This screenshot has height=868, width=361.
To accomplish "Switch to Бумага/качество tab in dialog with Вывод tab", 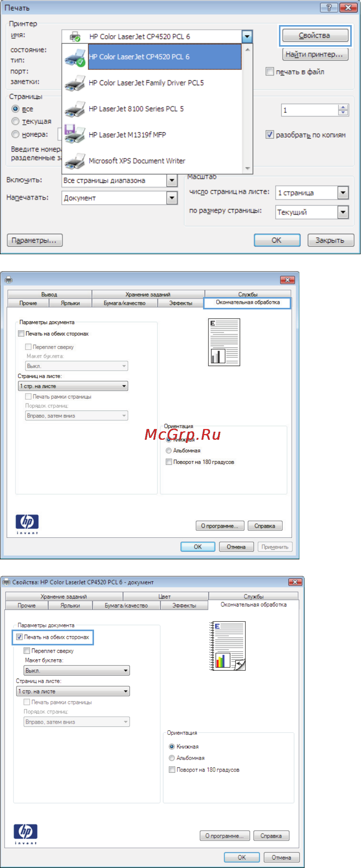I will pyautogui.click(x=124, y=303).
